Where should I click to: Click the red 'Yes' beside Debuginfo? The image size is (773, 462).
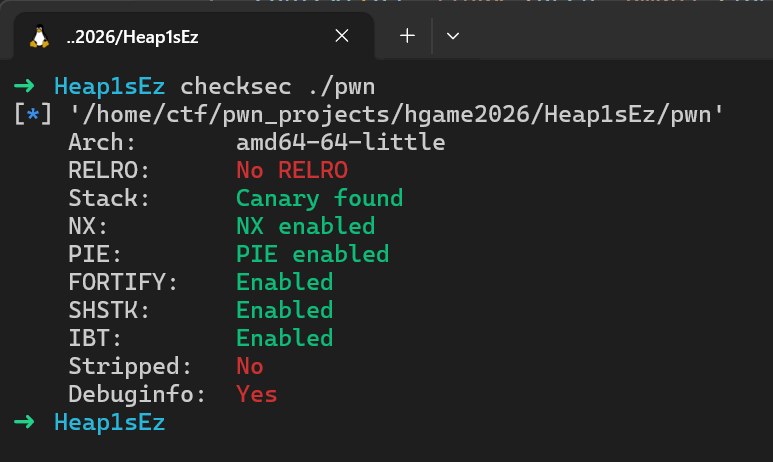point(257,394)
